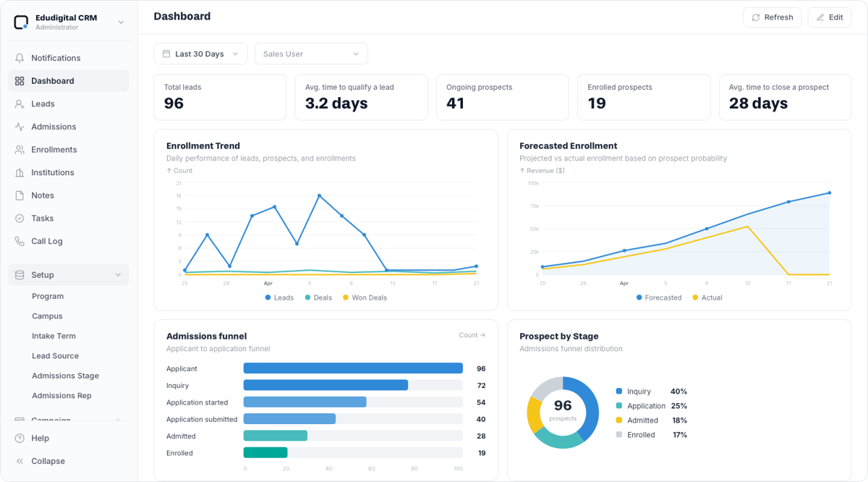Open the Edudigital CRM workspace switcher chevron

coord(121,22)
